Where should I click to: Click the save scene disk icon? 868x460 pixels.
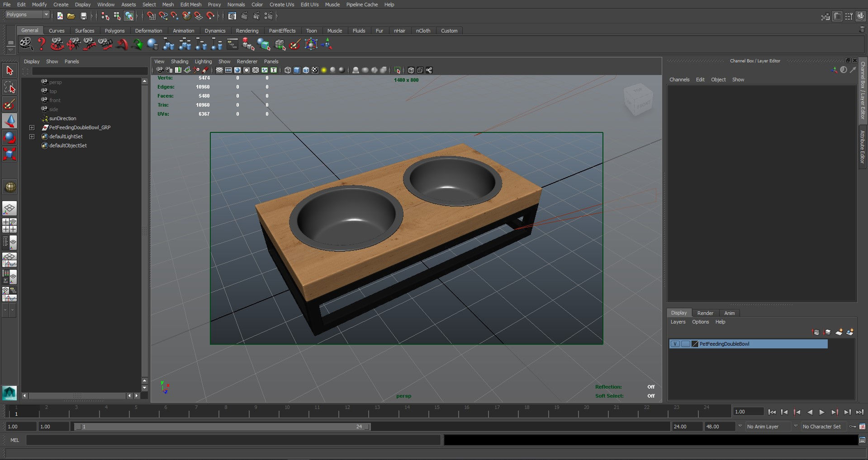(83, 16)
